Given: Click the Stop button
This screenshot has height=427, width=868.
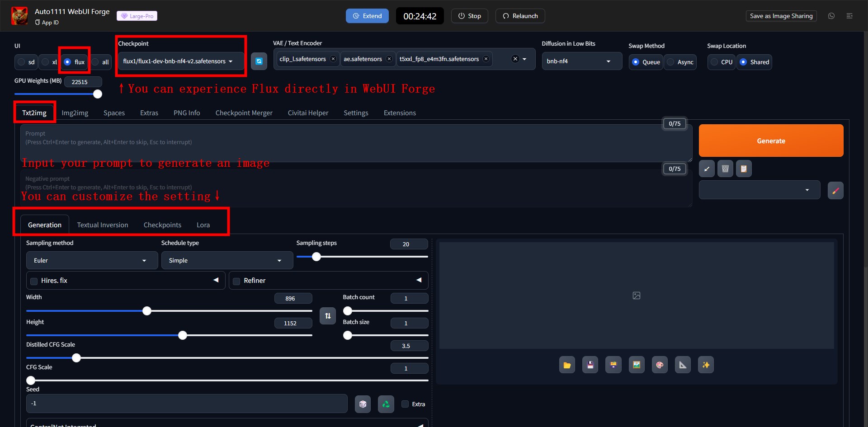Looking at the screenshot, I should coord(469,16).
